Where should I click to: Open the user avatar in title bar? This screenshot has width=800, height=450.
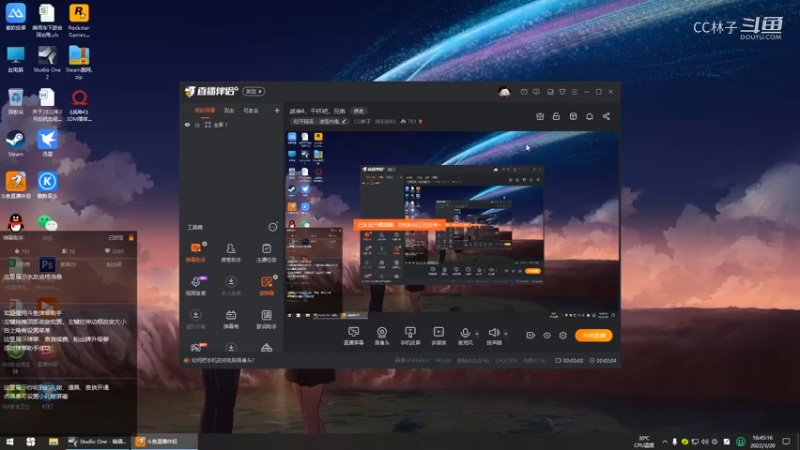tap(504, 92)
